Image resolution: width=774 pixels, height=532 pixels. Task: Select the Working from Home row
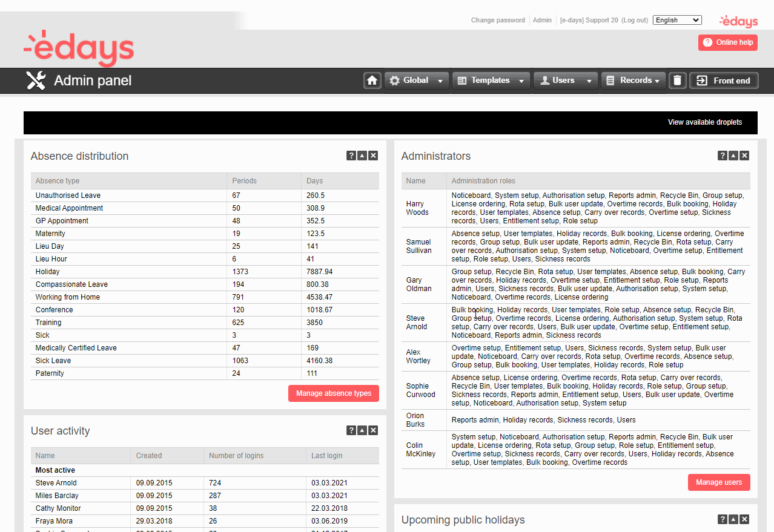click(205, 297)
